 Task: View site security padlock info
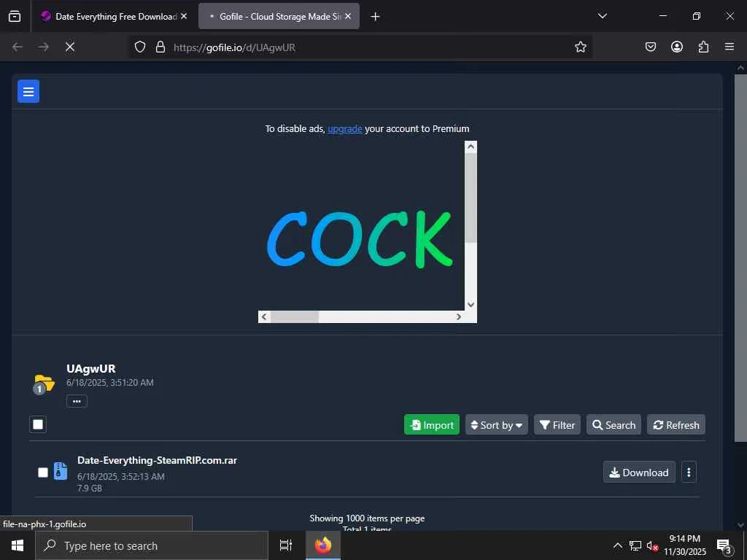(x=160, y=47)
